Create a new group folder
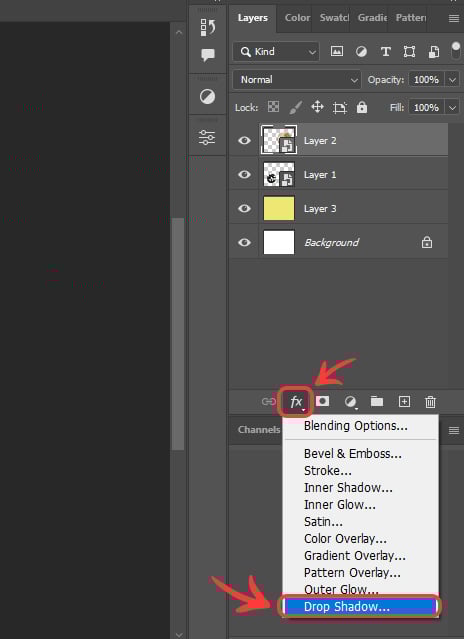 coord(377,401)
